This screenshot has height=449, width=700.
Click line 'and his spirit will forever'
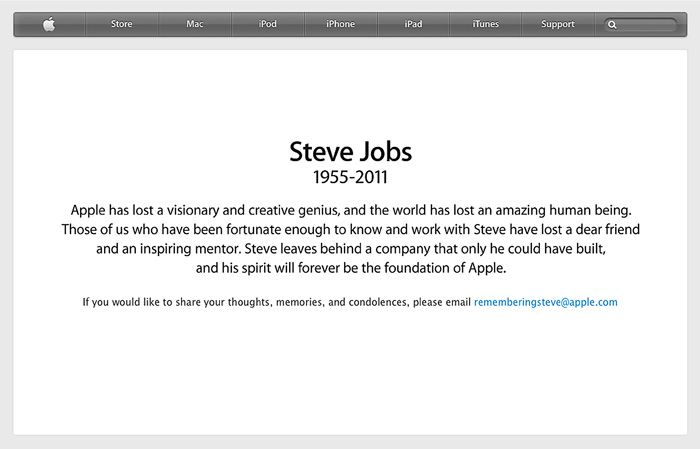(351, 268)
